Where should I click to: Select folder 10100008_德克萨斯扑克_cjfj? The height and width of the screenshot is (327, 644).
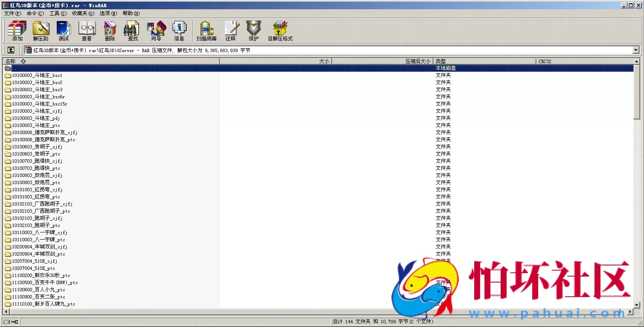(45, 132)
